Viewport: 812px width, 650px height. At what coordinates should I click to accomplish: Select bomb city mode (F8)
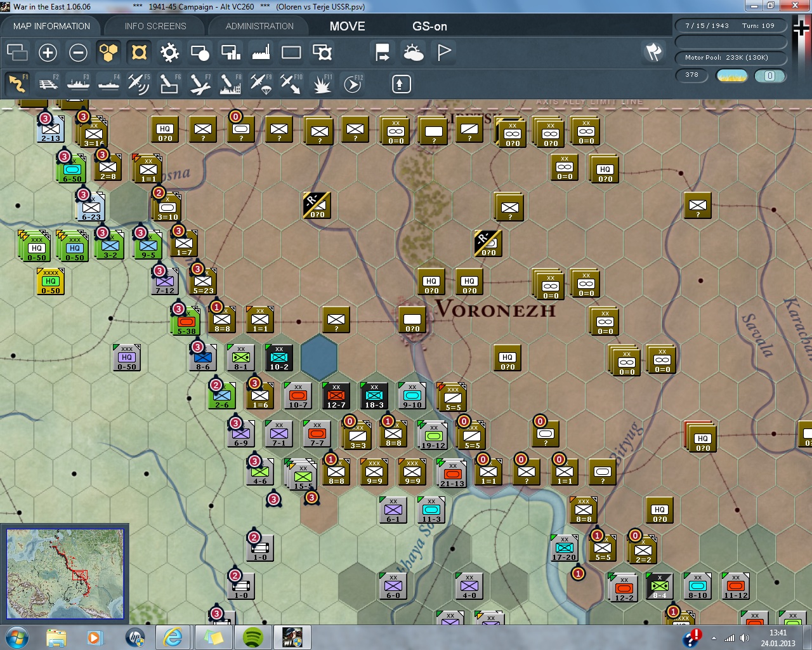click(230, 84)
